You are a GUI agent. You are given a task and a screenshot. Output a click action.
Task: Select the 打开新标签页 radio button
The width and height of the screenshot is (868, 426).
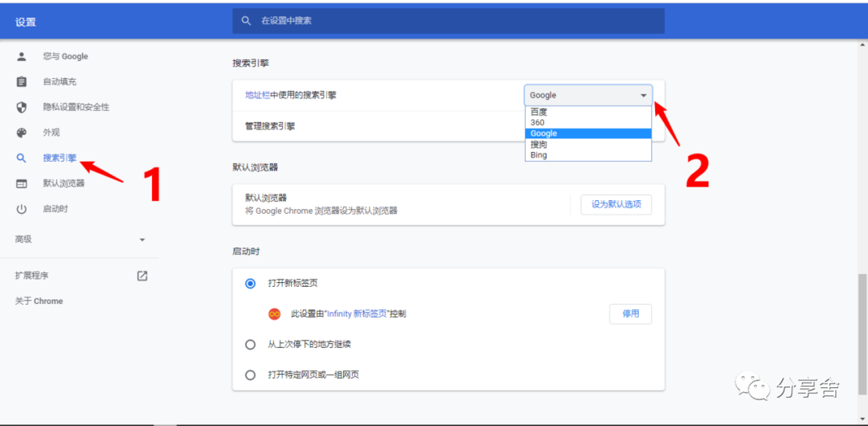tap(250, 283)
